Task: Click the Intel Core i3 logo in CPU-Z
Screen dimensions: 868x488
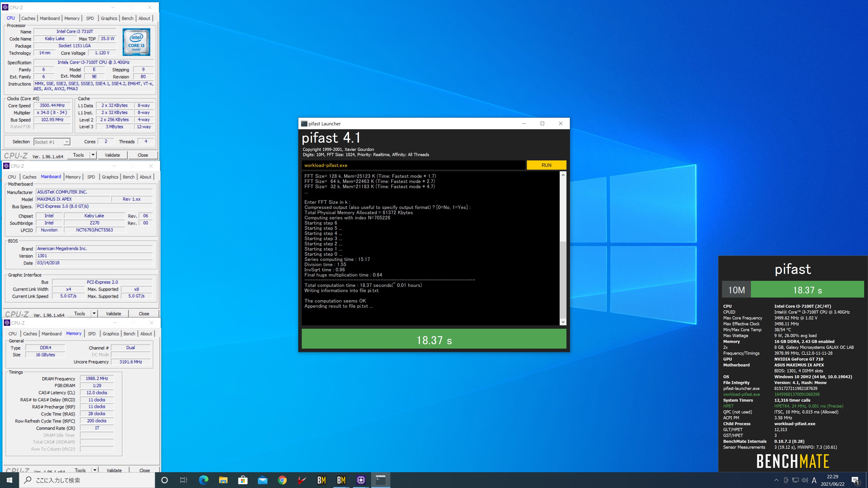Action: point(136,42)
